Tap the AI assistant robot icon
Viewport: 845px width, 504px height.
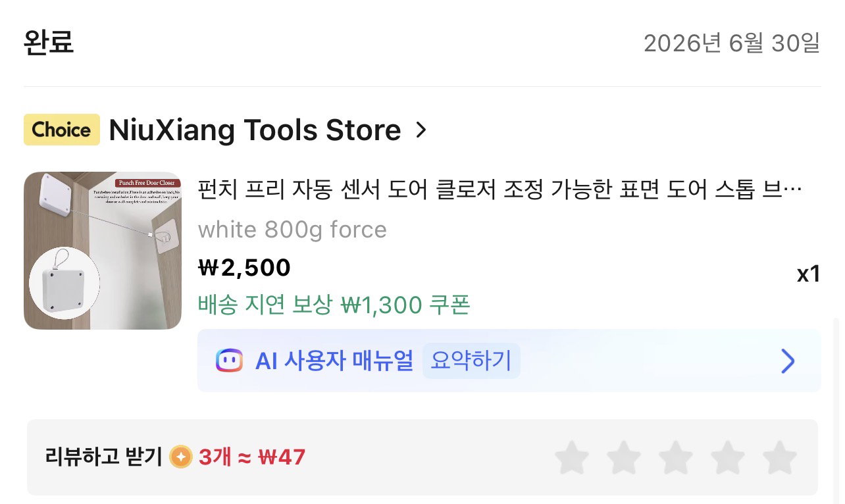point(229,361)
